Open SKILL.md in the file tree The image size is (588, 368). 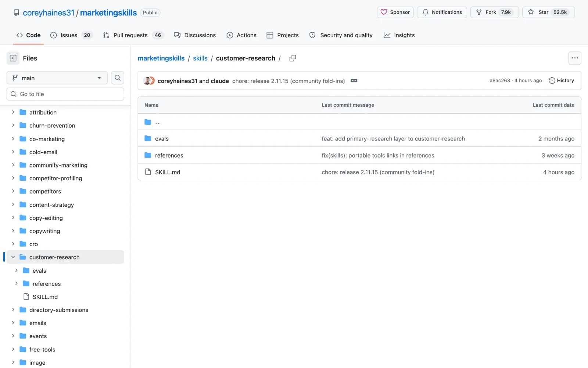coord(45,297)
